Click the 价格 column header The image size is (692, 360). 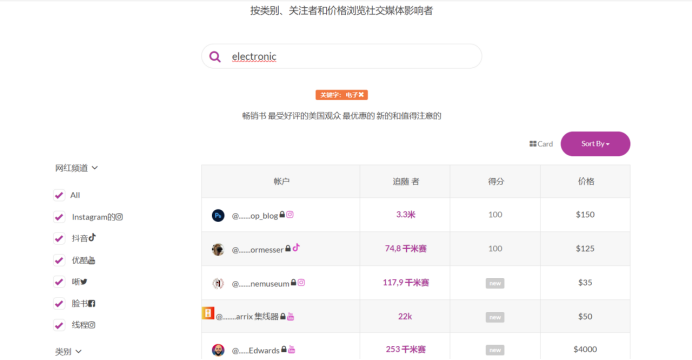586,181
